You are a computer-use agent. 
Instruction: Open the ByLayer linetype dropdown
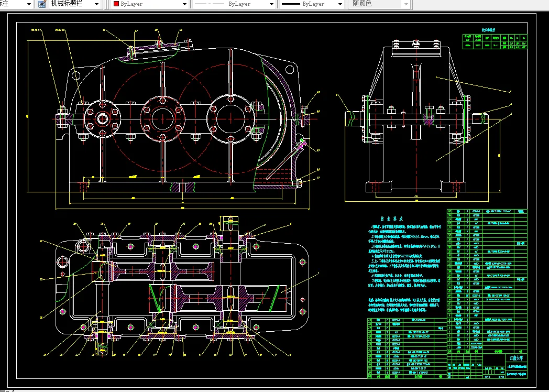point(271,4)
